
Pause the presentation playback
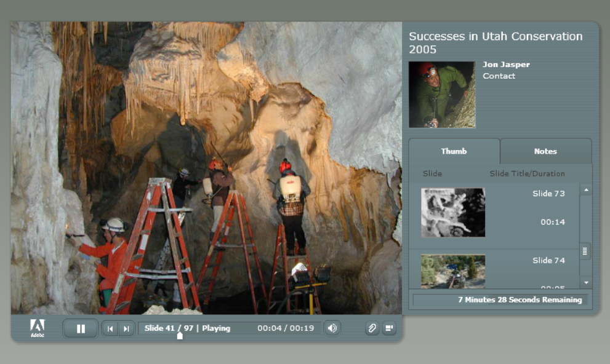pyautogui.click(x=81, y=329)
